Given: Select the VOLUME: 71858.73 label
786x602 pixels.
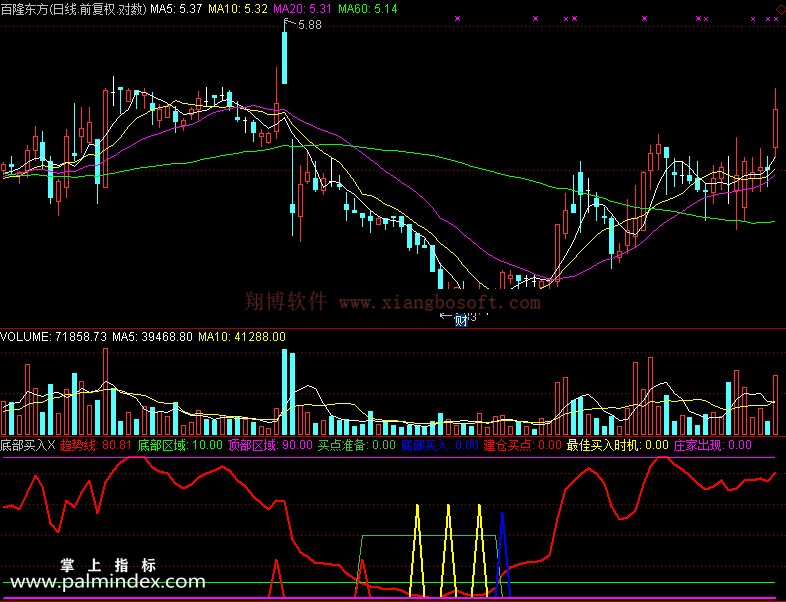Looking at the screenshot, I should 54,337.
